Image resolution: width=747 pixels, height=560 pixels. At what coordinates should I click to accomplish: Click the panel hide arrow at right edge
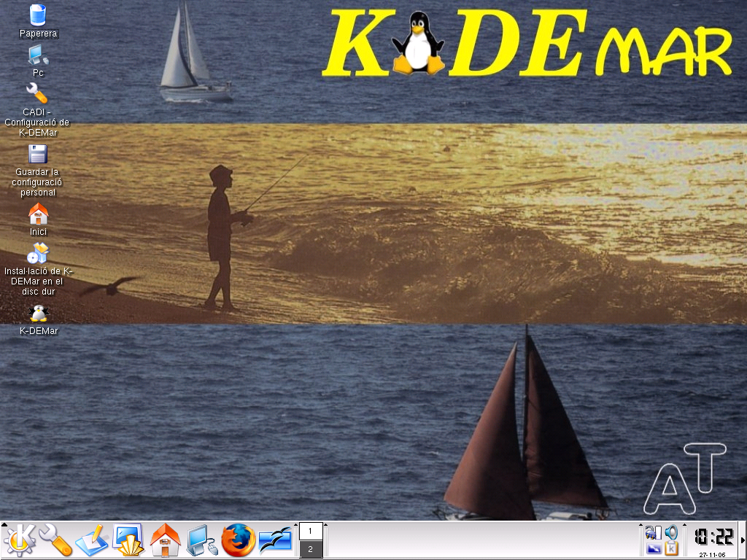pos(743,540)
